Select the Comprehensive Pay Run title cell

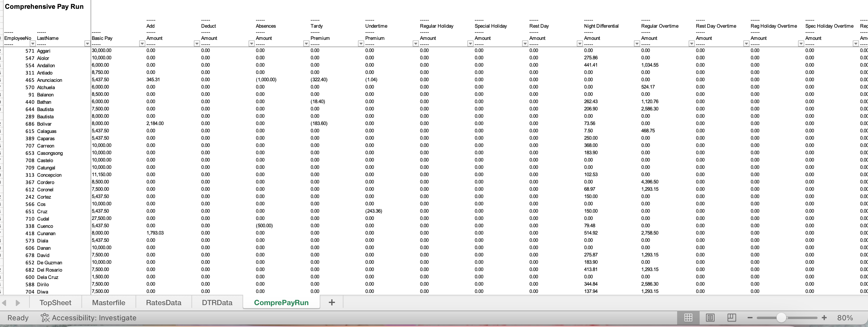point(44,6)
